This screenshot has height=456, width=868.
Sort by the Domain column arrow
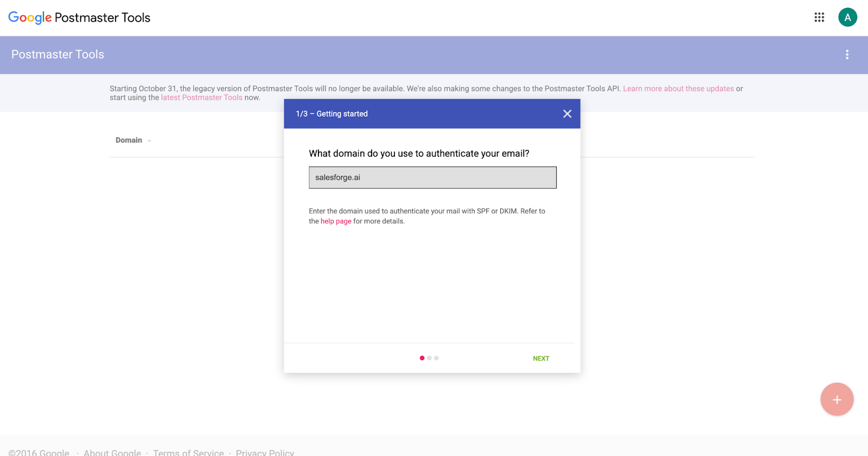(x=149, y=140)
